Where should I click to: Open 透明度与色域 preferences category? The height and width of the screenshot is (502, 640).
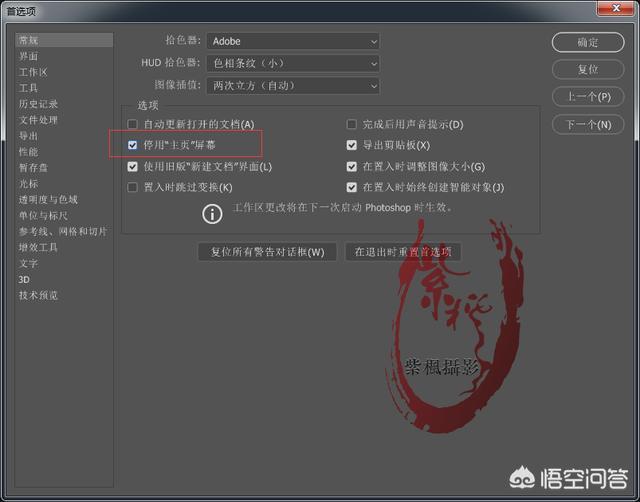[x=48, y=199]
